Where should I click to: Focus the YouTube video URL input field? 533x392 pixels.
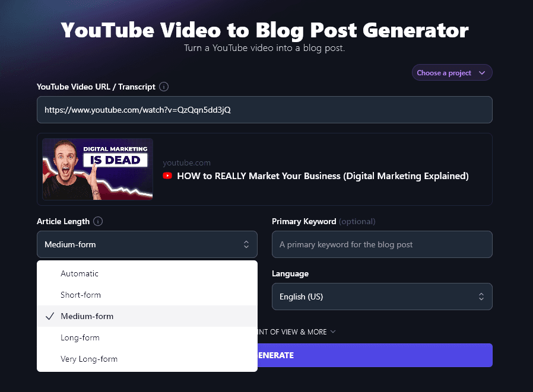pyautogui.click(x=264, y=110)
